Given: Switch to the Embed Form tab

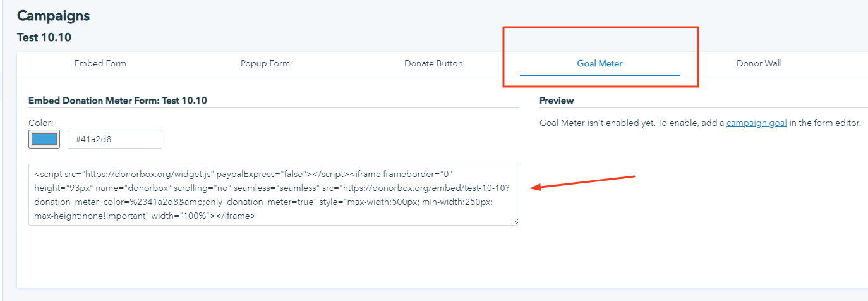Looking at the screenshot, I should [x=100, y=63].
